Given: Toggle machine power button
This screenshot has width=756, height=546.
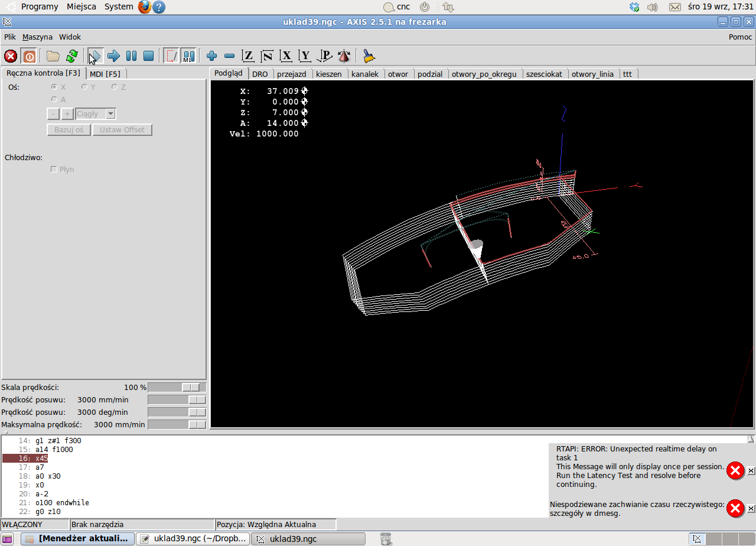Looking at the screenshot, I should click(29, 56).
